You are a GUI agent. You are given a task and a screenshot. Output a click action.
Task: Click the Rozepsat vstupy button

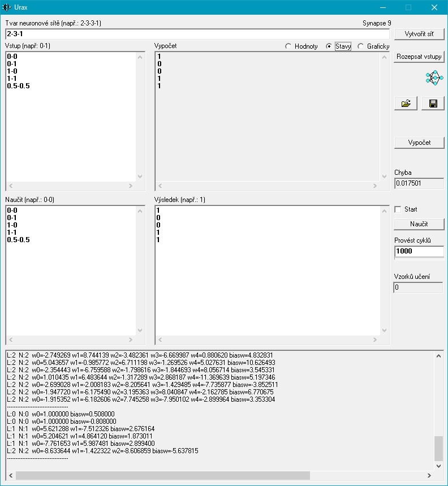[419, 57]
